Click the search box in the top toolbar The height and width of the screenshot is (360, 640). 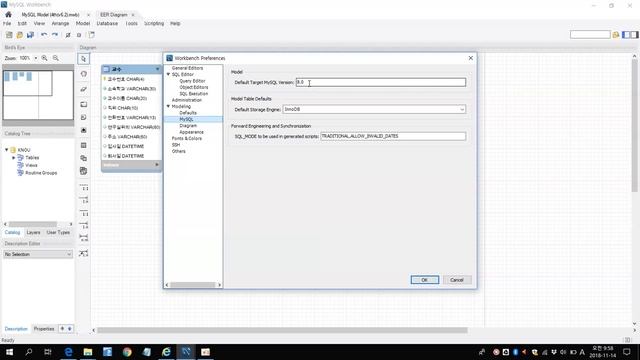coord(590,35)
